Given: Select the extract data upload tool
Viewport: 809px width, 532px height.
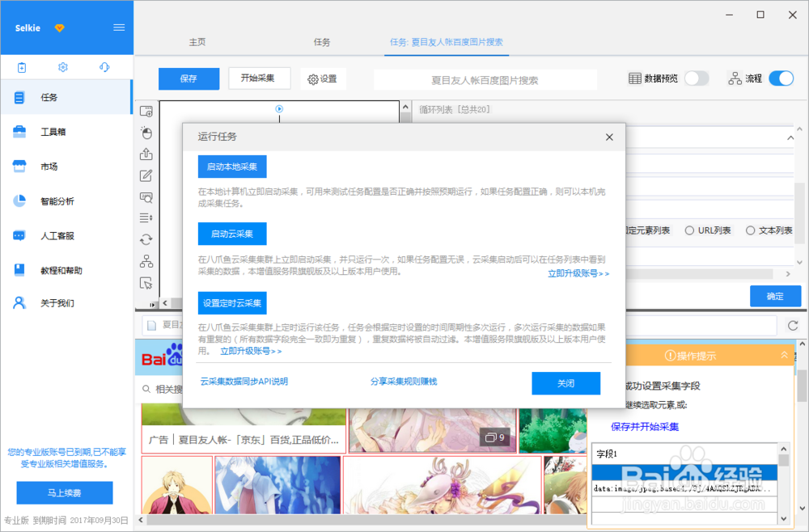Looking at the screenshot, I should (x=146, y=154).
